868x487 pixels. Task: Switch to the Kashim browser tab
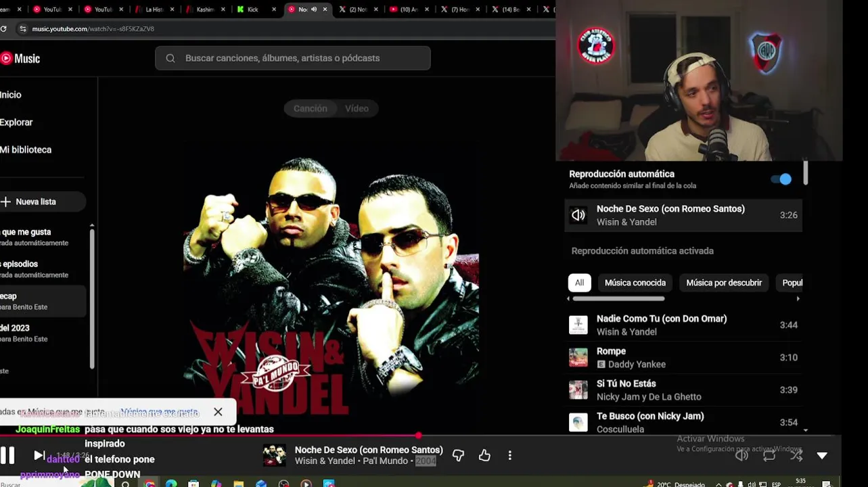(205, 9)
